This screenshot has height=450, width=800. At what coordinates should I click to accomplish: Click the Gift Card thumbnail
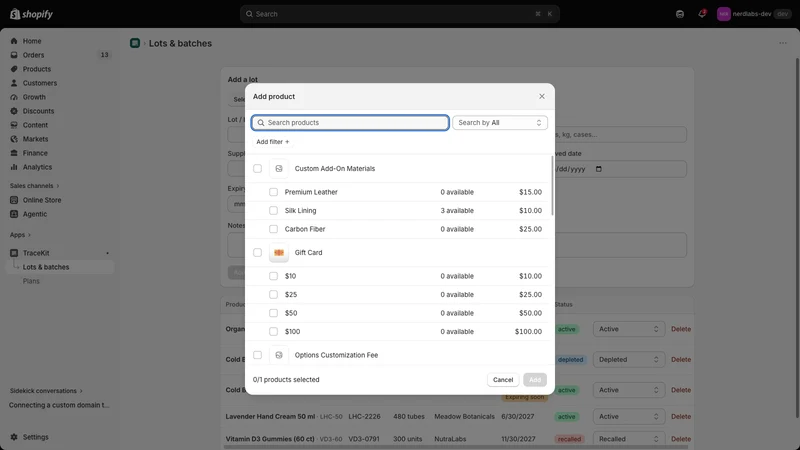(x=279, y=253)
